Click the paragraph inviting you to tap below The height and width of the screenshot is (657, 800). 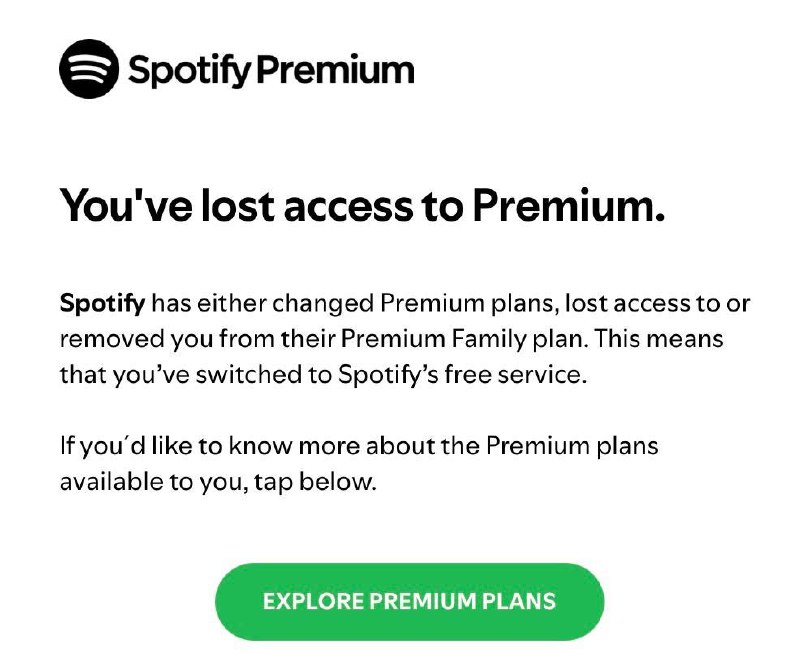360,465
